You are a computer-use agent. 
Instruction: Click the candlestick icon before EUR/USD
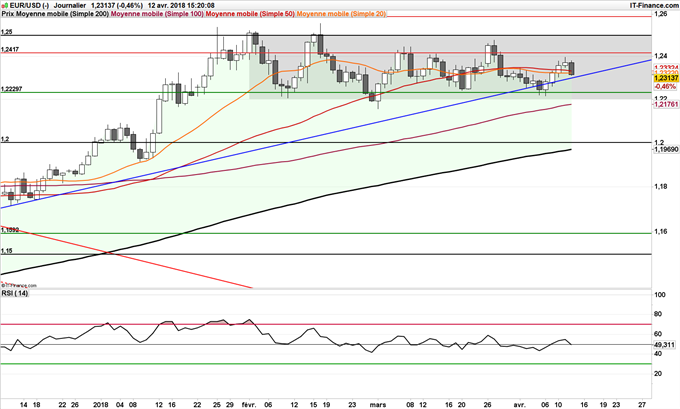pos(5,6)
